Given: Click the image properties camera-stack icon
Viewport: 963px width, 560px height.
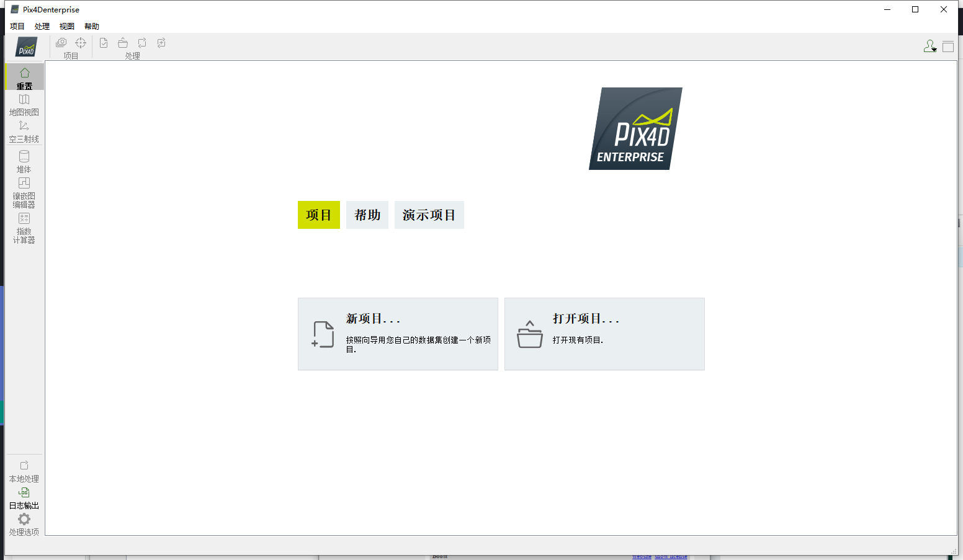Looking at the screenshot, I should pyautogui.click(x=61, y=43).
